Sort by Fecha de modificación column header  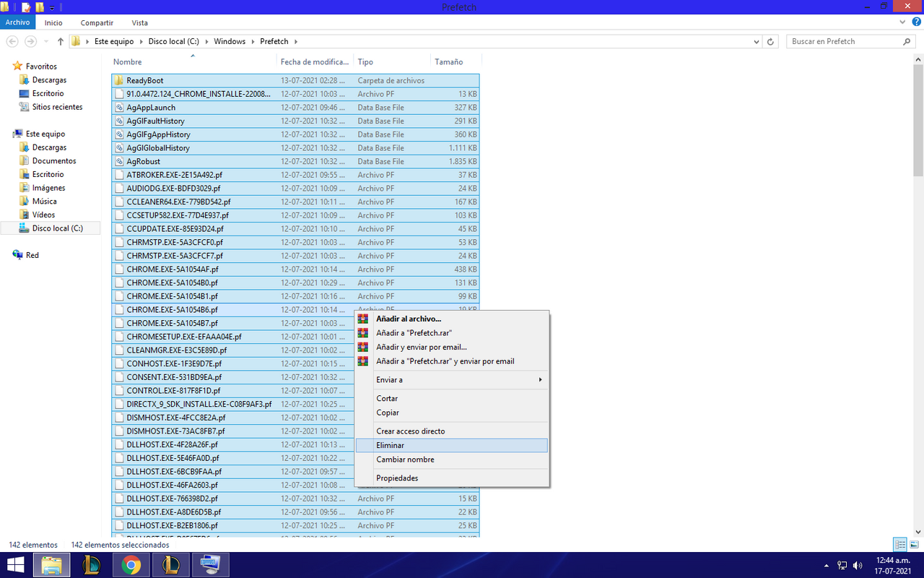pos(315,62)
